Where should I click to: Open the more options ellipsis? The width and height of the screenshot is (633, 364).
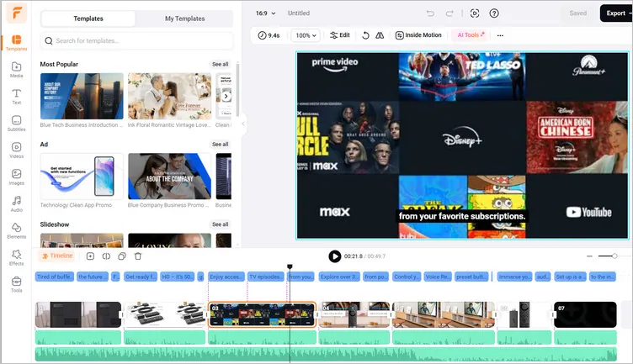coord(500,35)
